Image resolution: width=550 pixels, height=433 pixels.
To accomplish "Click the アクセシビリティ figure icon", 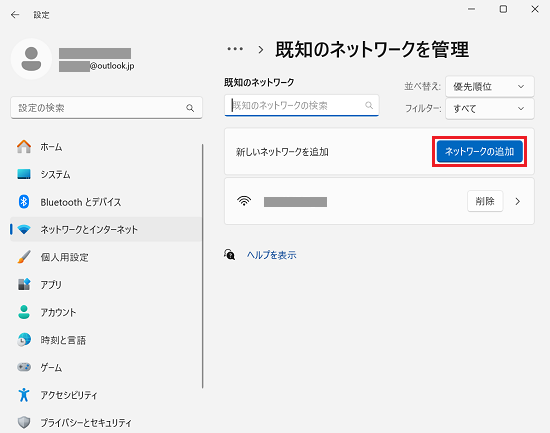I will click(24, 395).
